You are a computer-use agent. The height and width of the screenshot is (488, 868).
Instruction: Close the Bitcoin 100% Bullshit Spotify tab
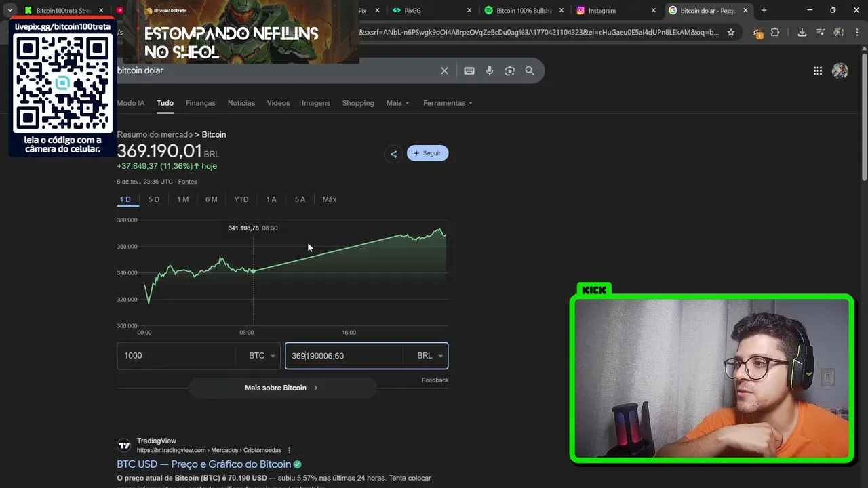(x=561, y=10)
